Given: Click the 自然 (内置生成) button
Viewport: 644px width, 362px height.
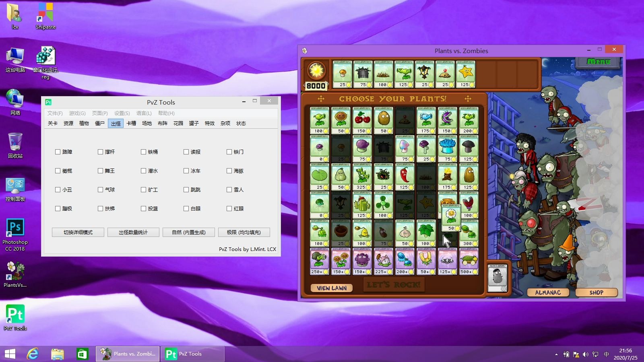Looking at the screenshot, I should 189,232.
